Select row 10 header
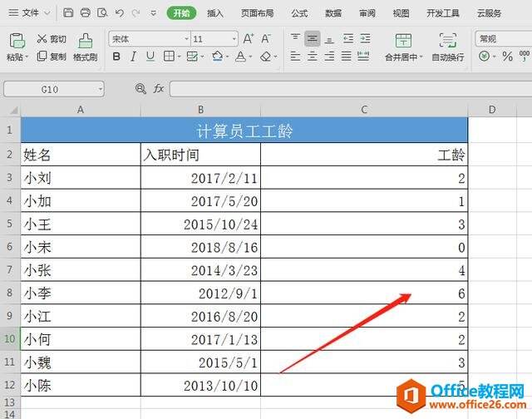 point(10,338)
